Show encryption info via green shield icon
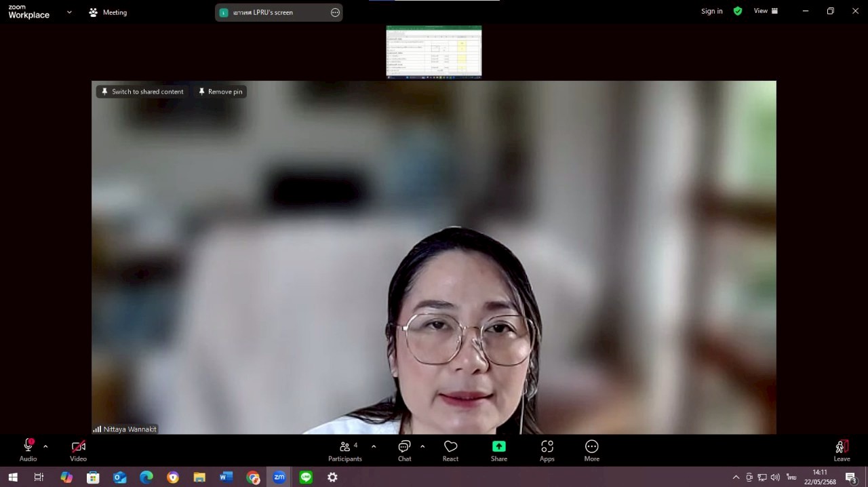 click(x=738, y=12)
